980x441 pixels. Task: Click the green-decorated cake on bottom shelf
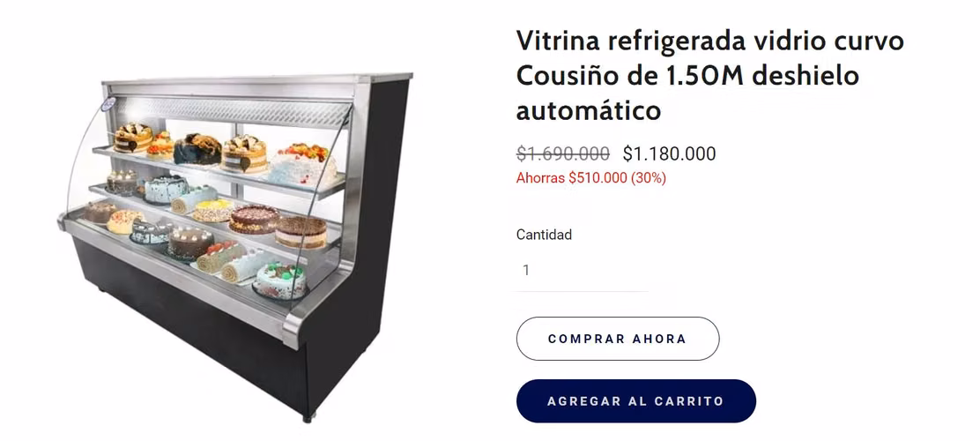coord(279,280)
